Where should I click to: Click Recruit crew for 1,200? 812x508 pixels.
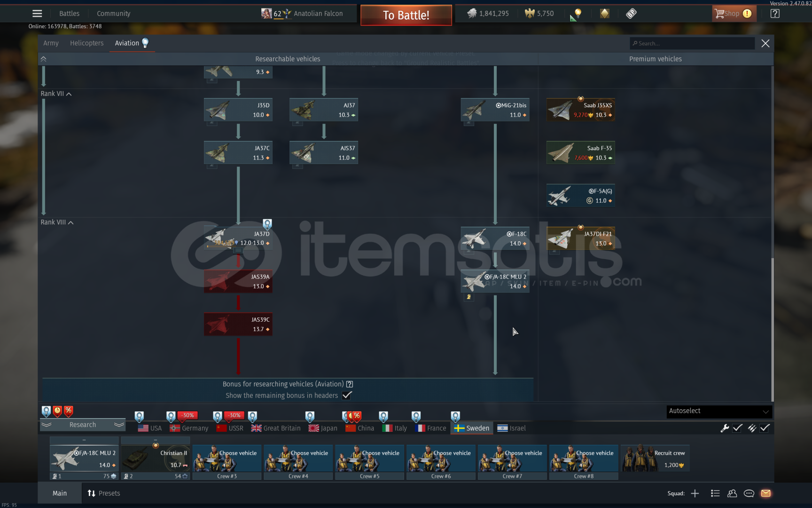tap(655, 459)
